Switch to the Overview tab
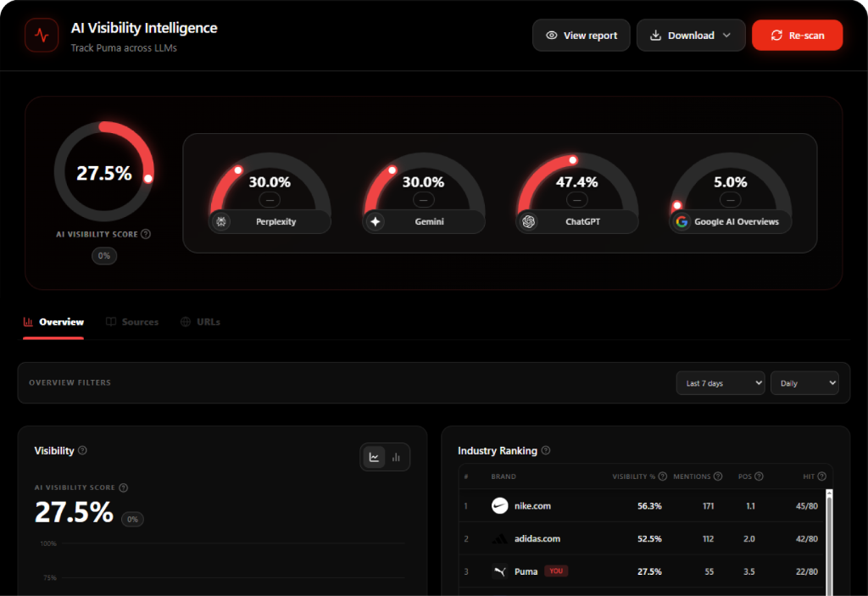Image resolution: width=868 pixels, height=596 pixels. (53, 322)
